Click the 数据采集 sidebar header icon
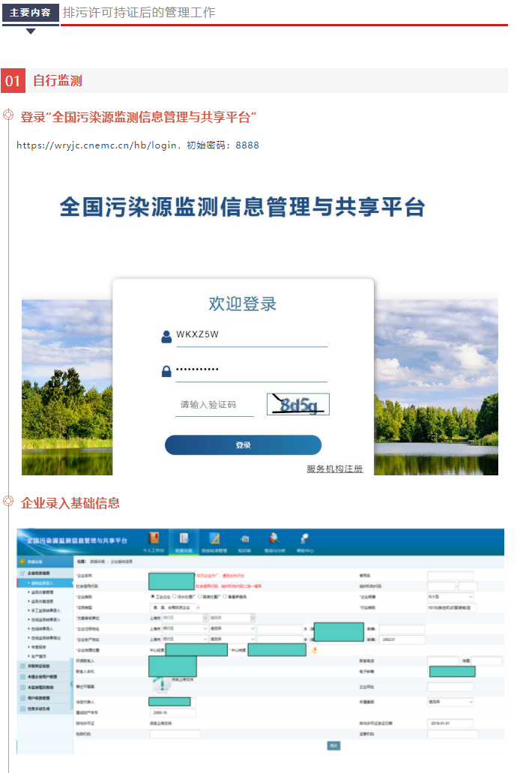 pyautogui.click(x=22, y=562)
